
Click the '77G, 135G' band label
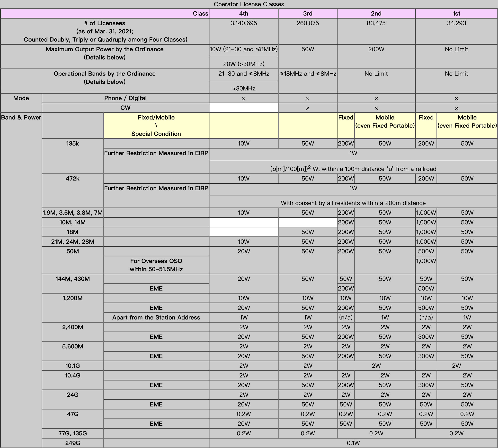click(73, 433)
